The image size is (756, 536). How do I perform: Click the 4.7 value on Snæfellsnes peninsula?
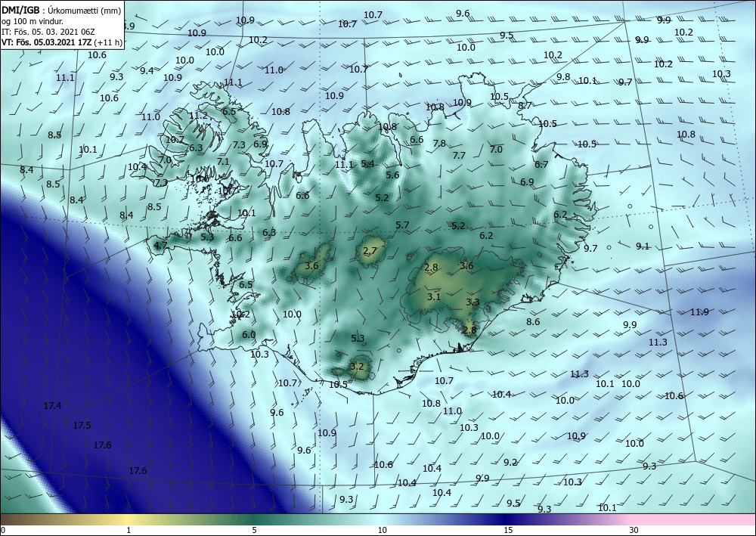coord(160,246)
